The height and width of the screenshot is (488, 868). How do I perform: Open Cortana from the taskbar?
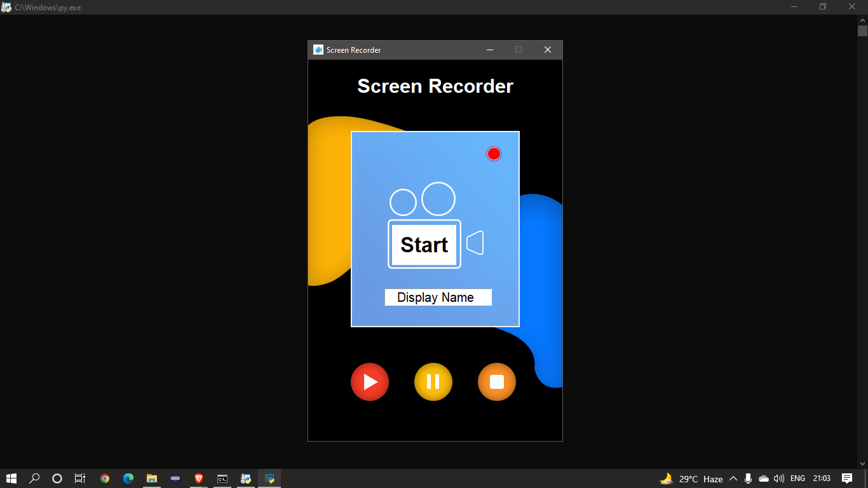57,478
